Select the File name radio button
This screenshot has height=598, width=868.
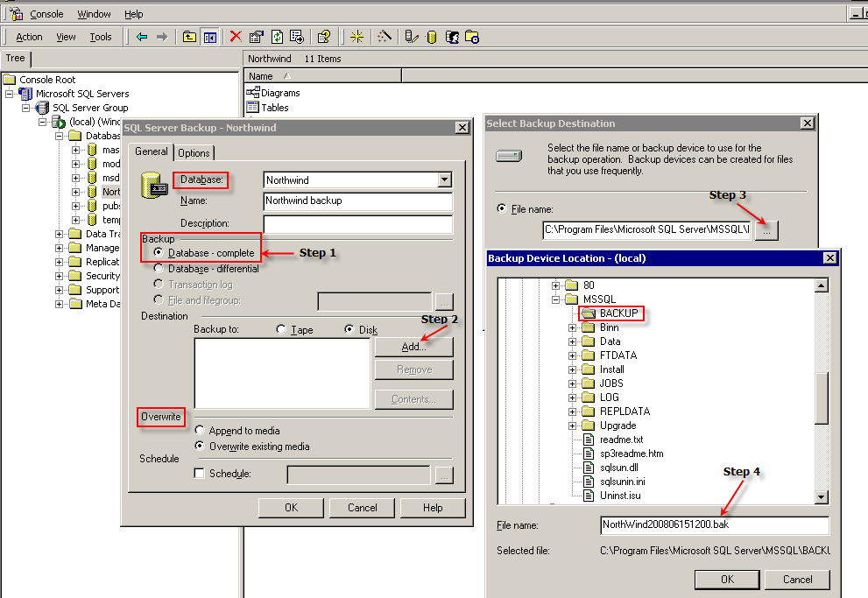(502, 208)
